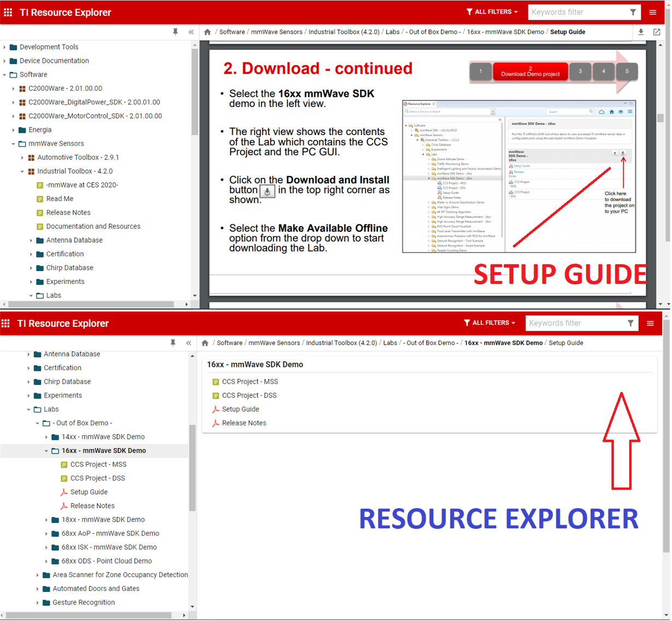Open the hamburger menu in the top header
This screenshot has height=621, width=672.
pos(653,11)
